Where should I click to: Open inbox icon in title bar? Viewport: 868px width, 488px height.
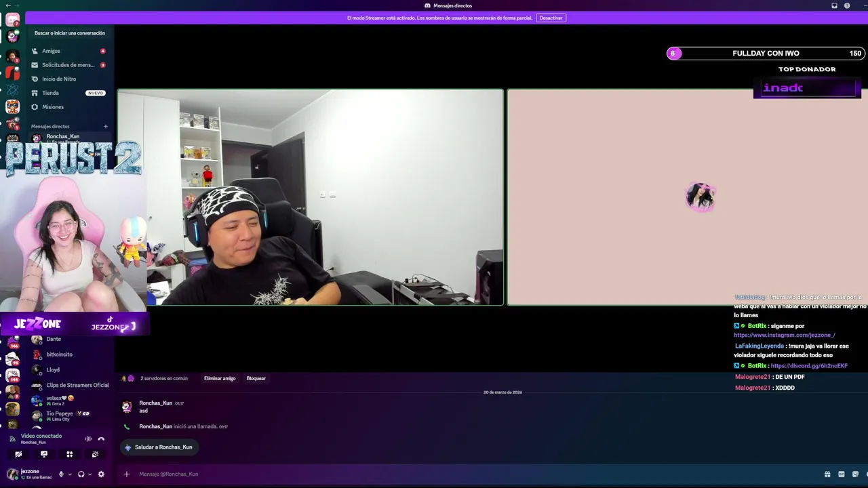pyautogui.click(x=834, y=5)
